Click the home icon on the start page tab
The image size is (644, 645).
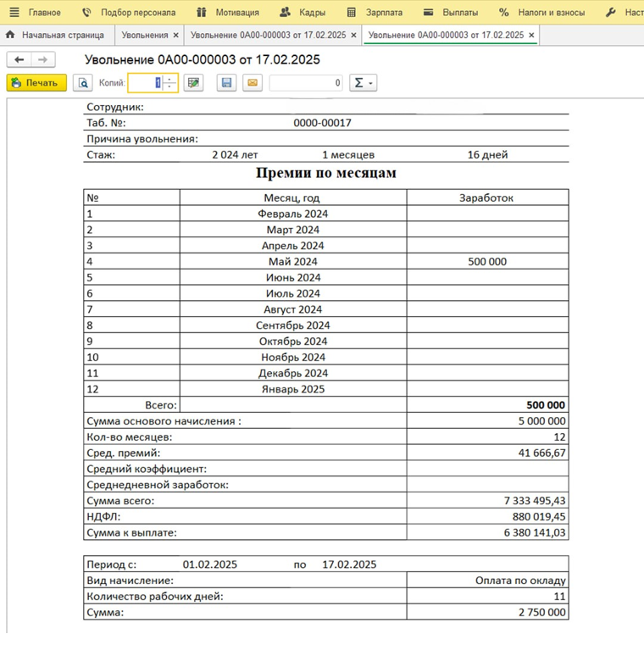[x=10, y=35]
